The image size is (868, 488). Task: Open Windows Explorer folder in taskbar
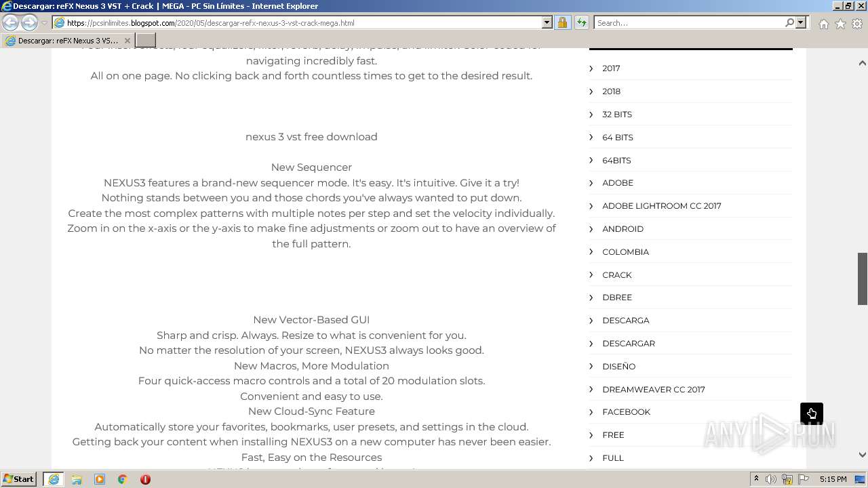coord(77,479)
